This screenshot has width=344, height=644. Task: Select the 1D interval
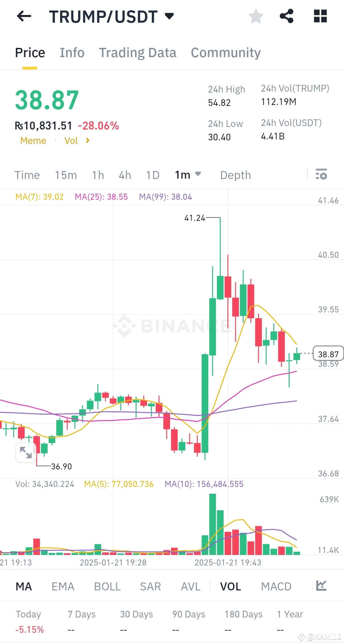tap(153, 175)
